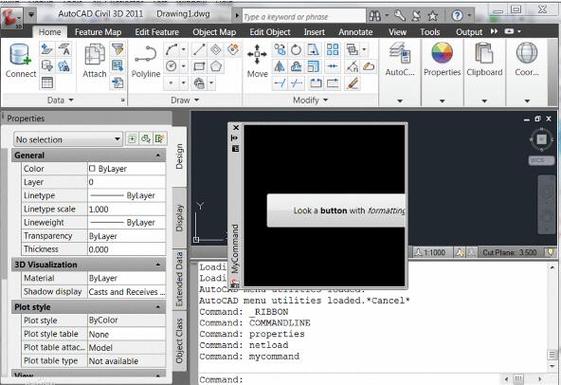Open the Properties color wheel panel
Viewport: 561px width, 385px height.
442,59
